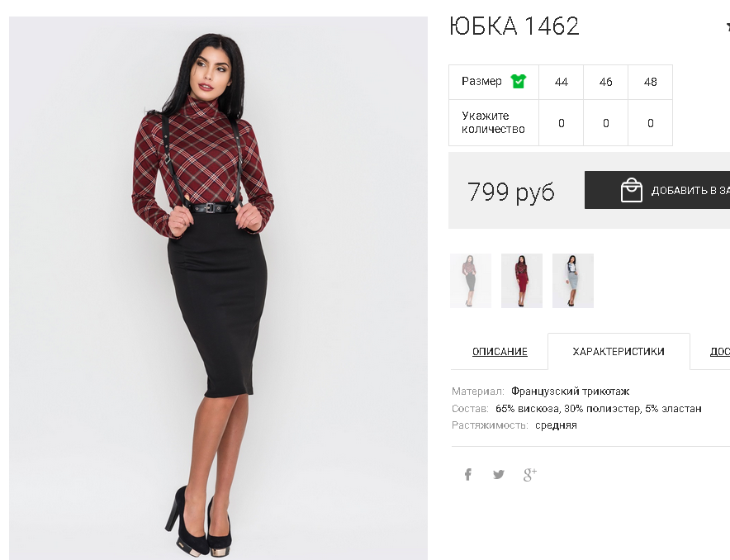The width and height of the screenshot is (730, 560).
Task: Share product via Twitter bird icon
Action: (499, 474)
